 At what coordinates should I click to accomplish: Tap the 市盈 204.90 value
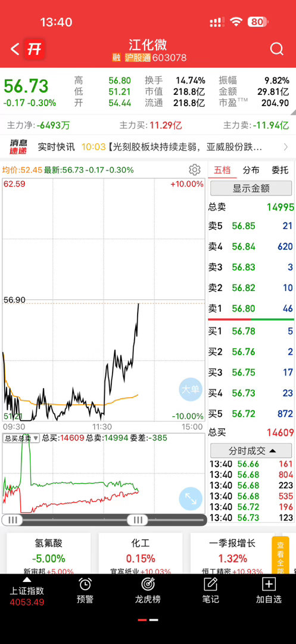tap(275, 103)
